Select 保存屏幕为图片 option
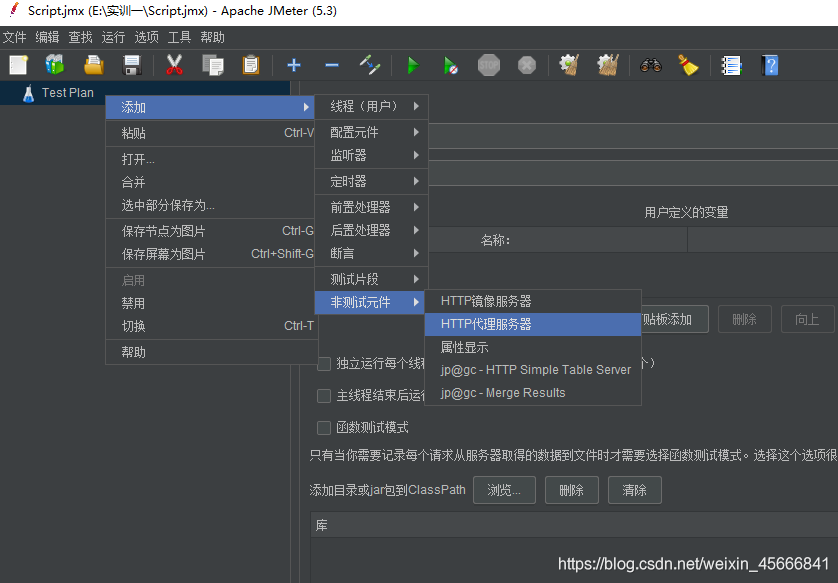This screenshot has height=583, width=838. (210, 254)
